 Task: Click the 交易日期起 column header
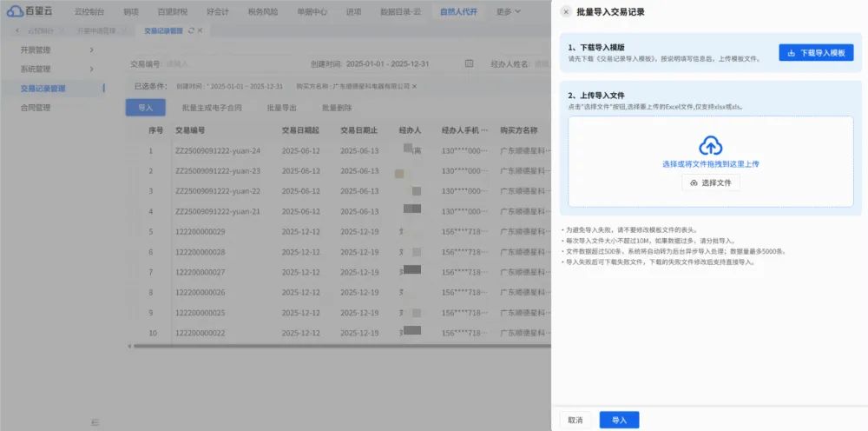point(300,130)
